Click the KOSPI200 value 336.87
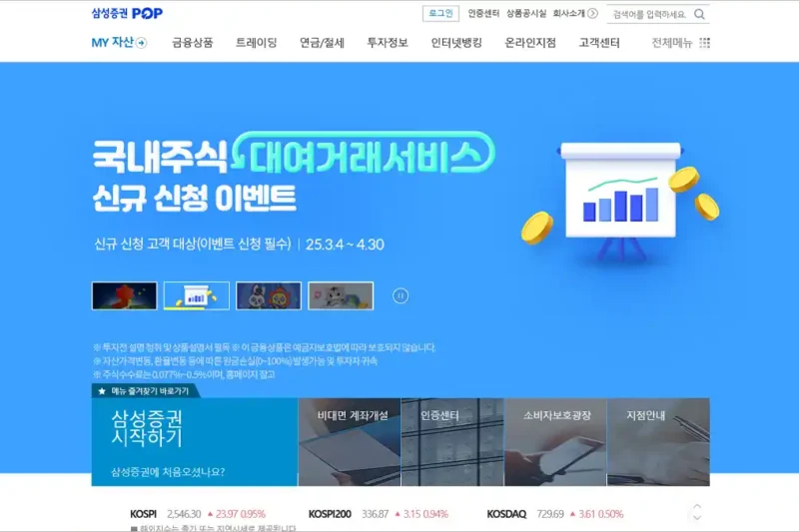799x532 pixels. tap(376, 514)
